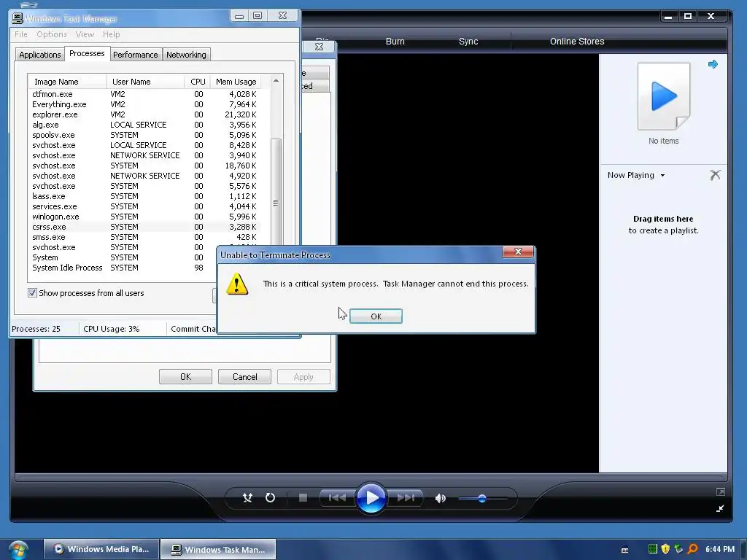Click the Next track button
The height and width of the screenshot is (560, 747).
[x=406, y=498]
